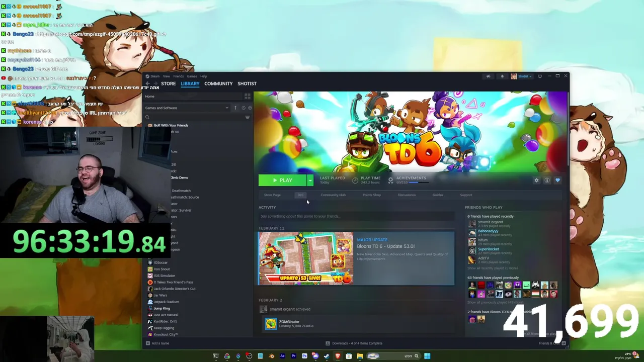The width and height of the screenshot is (644, 362).
Task: Select Iron Snout in the game list
Action: pos(162,269)
